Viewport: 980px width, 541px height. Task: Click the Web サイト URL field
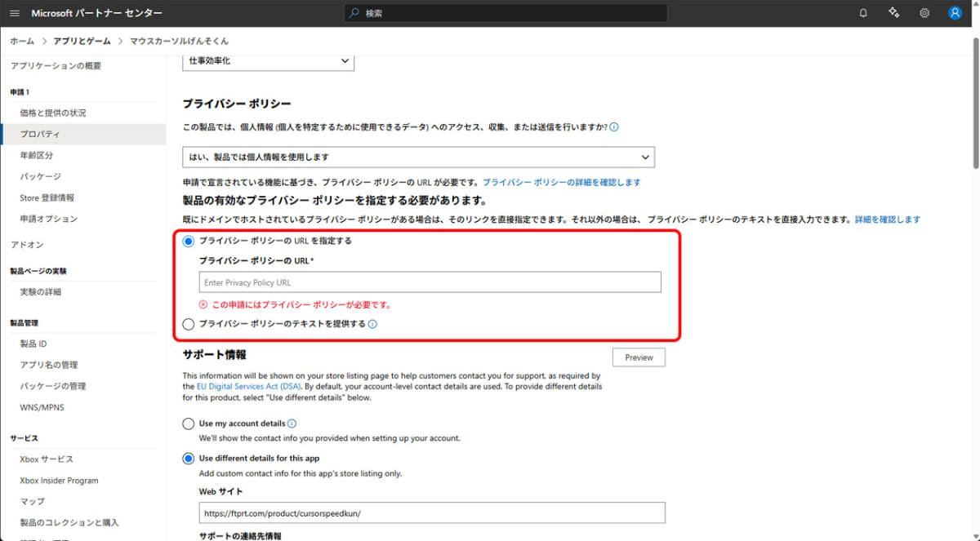click(432, 513)
